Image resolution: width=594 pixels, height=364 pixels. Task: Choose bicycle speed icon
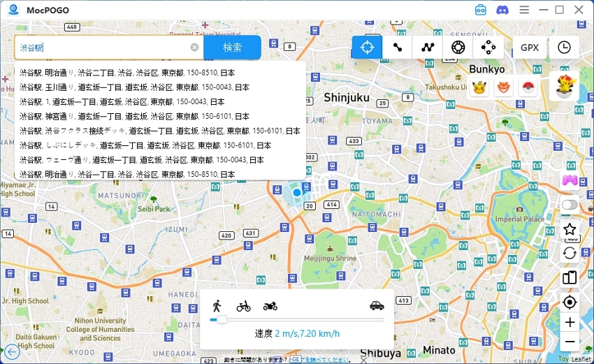click(x=244, y=306)
